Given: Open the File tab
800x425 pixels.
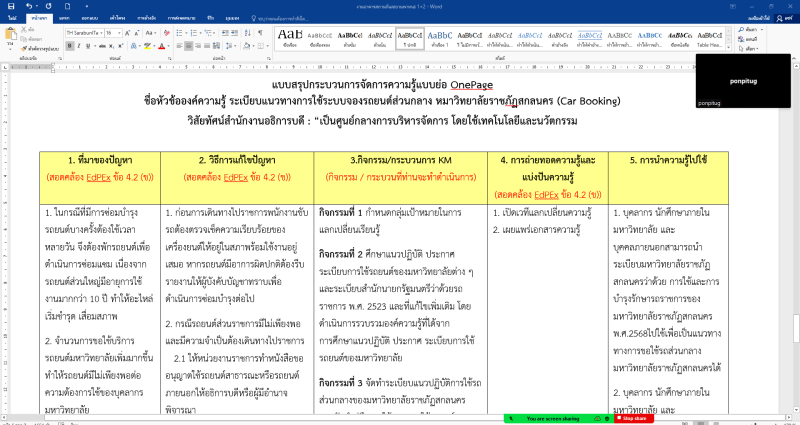Looking at the screenshot, I should (13, 18).
